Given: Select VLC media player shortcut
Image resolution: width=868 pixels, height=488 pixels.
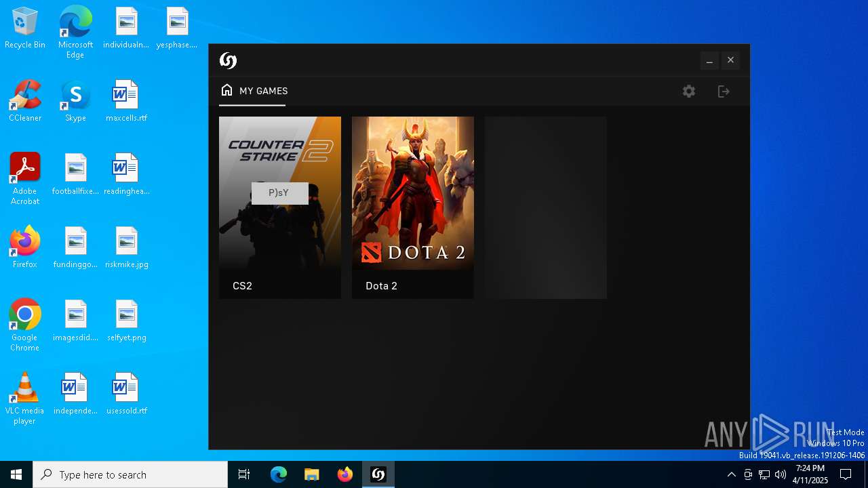Looking at the screenshot, I should 25,399.
